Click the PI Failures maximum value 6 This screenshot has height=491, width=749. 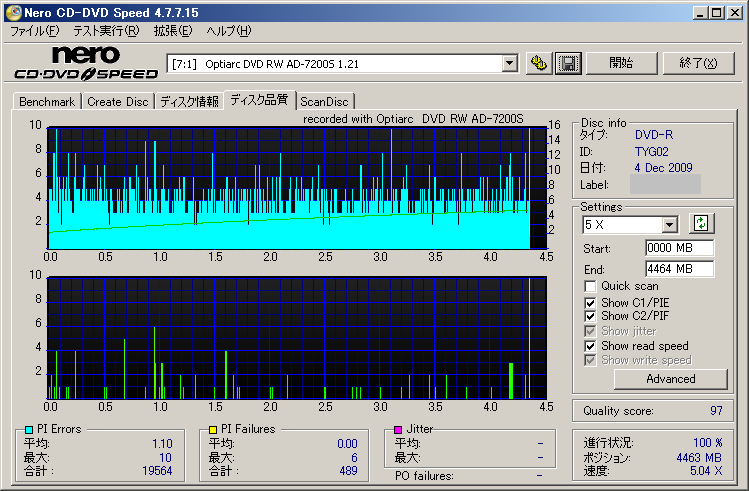click(354, 458)
